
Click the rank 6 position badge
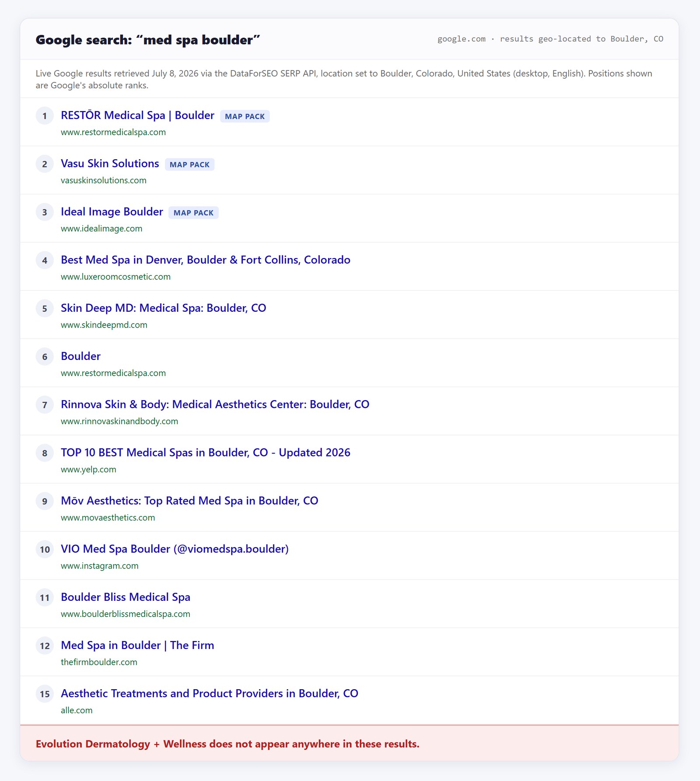click(x=45, y=356)
